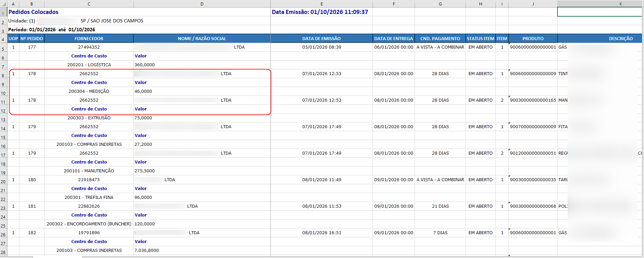Select row 4 by its row number
The height and width of the screenshot is (258, 644).
(x=3, y=39)
